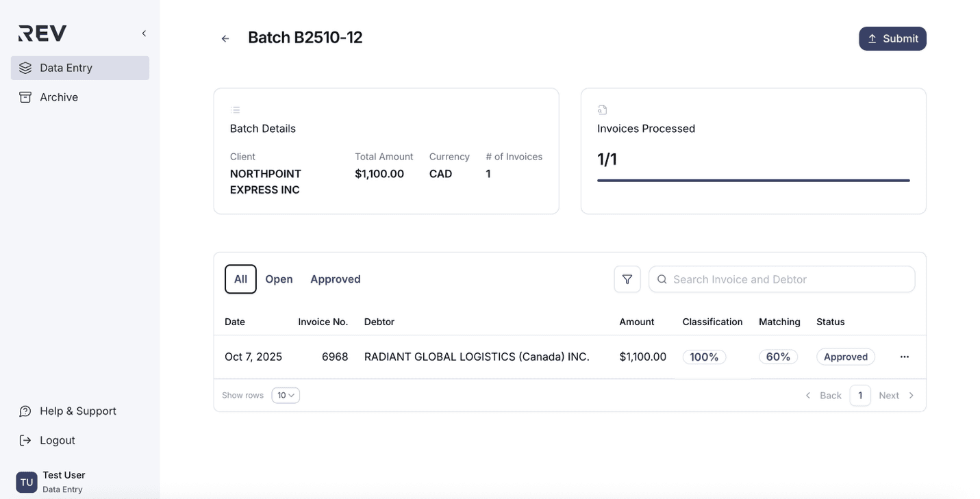
Task: Click the Approved status badge for invoice 6968
Action: click(845, 357)
